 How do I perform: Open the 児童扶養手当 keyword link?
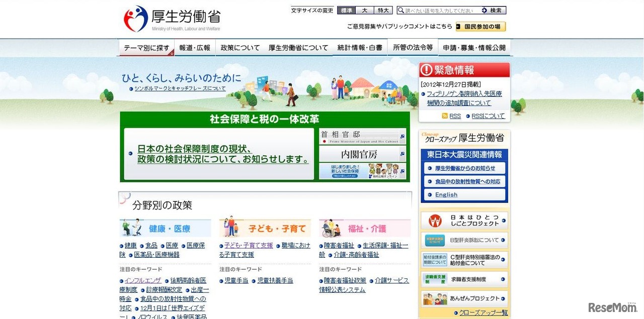coord(275,281)
